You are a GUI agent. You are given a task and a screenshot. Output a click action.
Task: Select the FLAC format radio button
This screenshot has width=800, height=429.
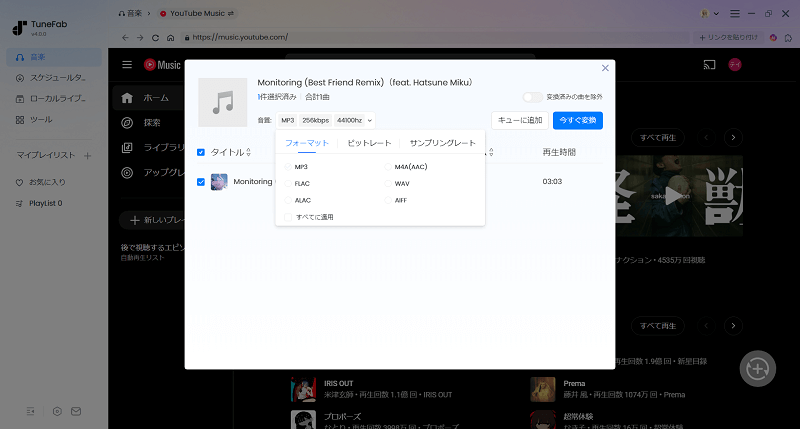(289, 183)
